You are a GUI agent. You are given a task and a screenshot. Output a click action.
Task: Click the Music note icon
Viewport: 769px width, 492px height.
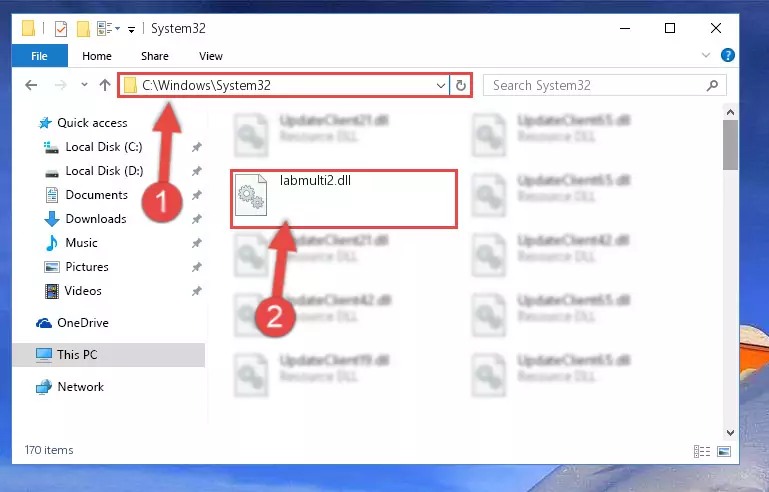coord(51,243)
